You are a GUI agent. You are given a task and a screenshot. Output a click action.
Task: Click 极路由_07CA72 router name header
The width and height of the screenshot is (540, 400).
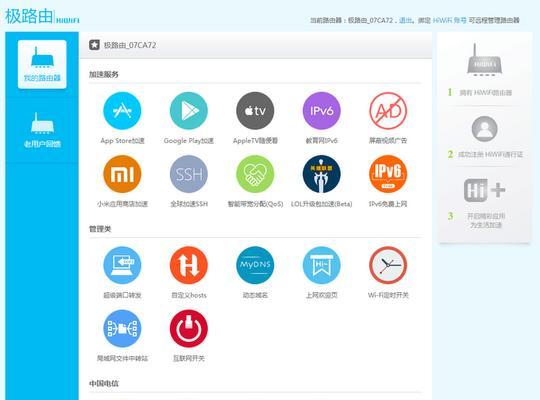pyautogui.click(x=130, y=45)
